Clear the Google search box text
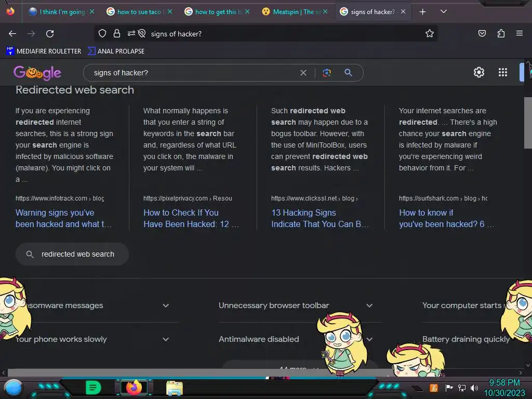Image resolution: width=532 pixels, height=399 pixels. (x=303, y=73)
